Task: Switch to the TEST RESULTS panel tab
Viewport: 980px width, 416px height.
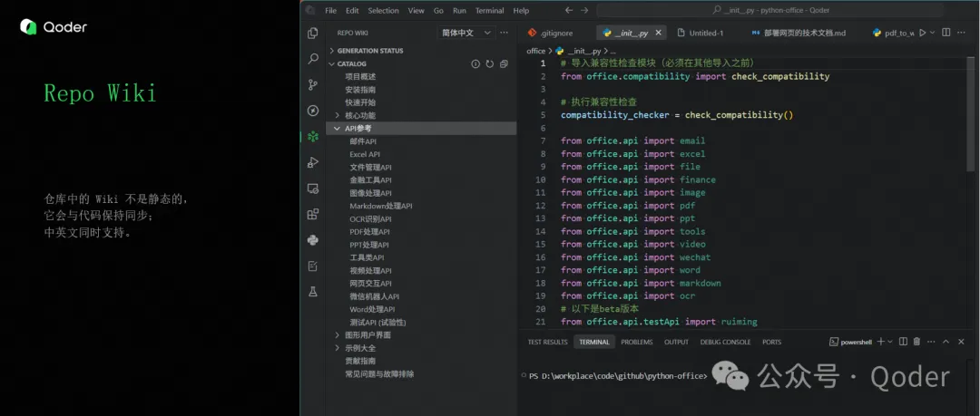Action: point(547,343)
